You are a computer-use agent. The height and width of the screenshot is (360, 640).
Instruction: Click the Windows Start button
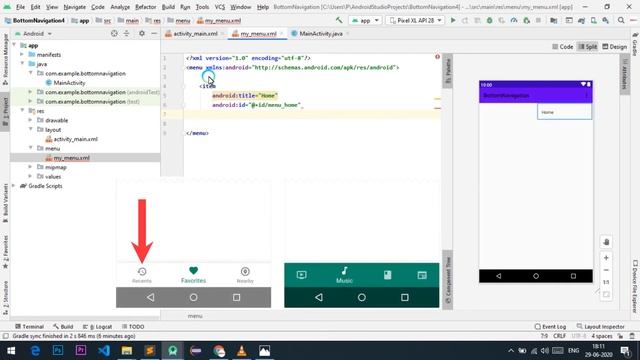(x=11, y=351)
